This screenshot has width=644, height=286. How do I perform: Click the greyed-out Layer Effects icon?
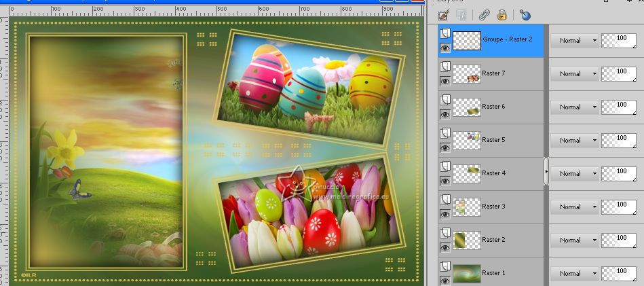point(461,16)
